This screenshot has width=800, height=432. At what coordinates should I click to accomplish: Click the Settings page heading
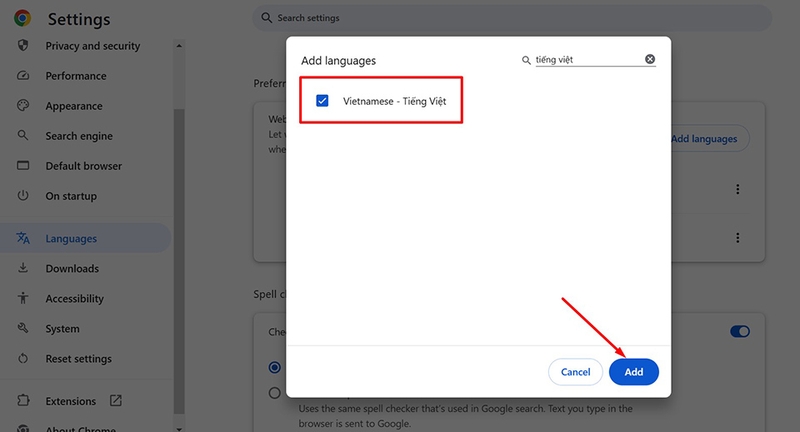79,19
